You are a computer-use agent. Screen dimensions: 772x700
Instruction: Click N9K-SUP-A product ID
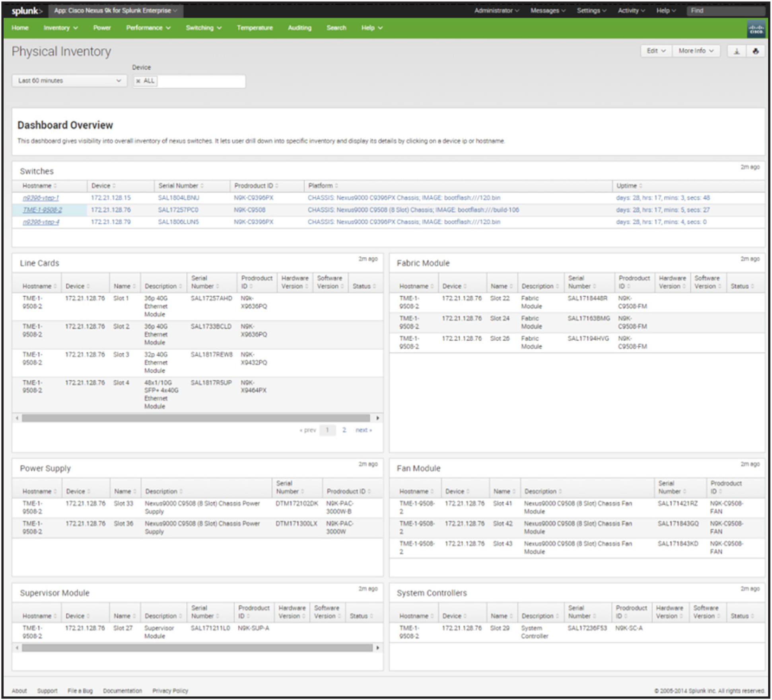click(253, 628)
